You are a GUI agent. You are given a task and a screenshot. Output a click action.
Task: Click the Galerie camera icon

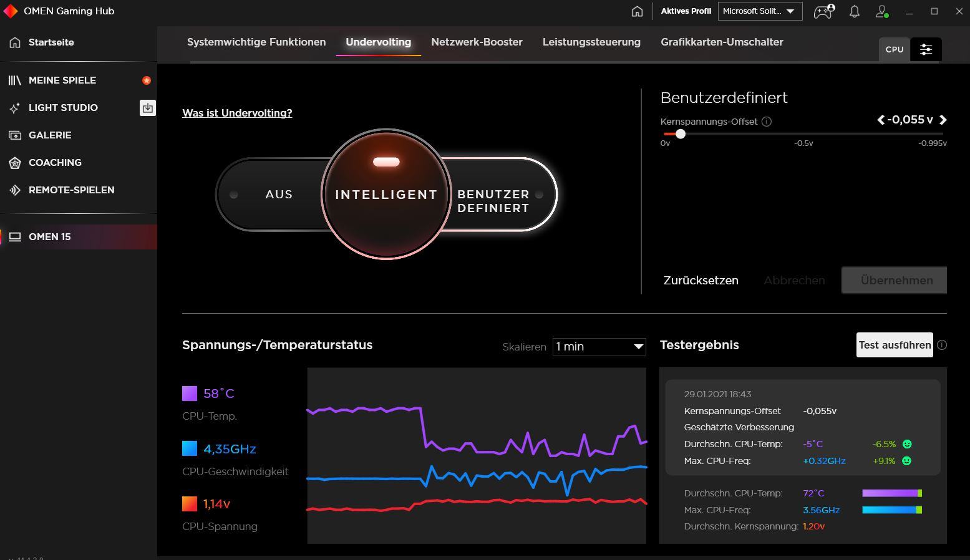(15, 135)
